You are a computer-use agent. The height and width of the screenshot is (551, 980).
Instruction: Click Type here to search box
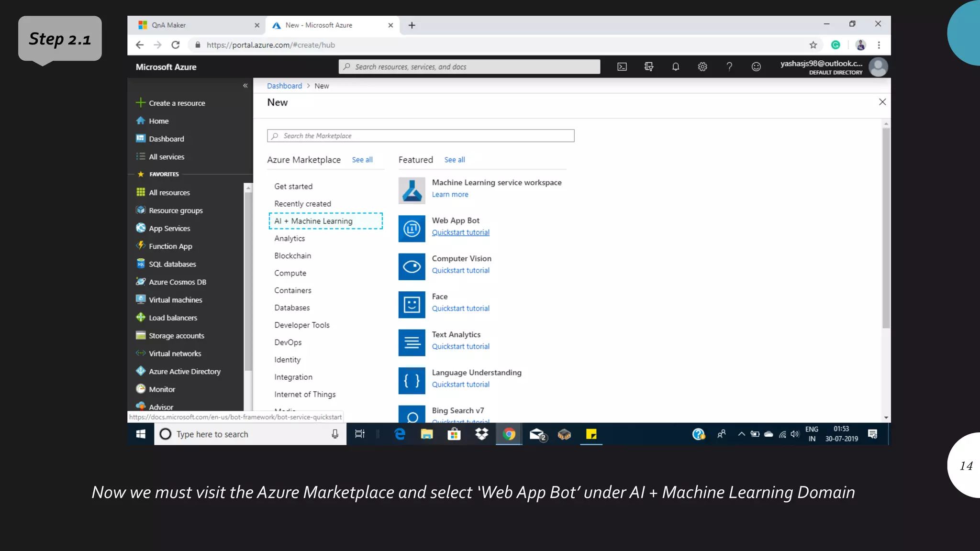tap(250, 434)
